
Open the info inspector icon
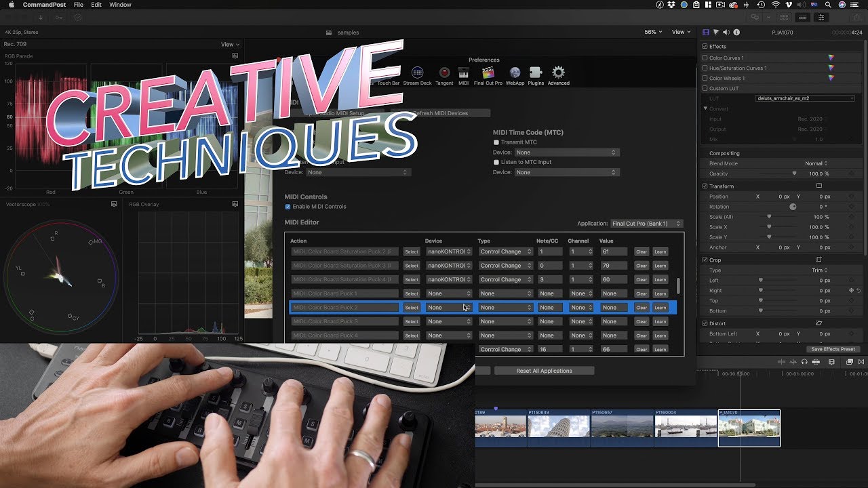tap(736, 33)
